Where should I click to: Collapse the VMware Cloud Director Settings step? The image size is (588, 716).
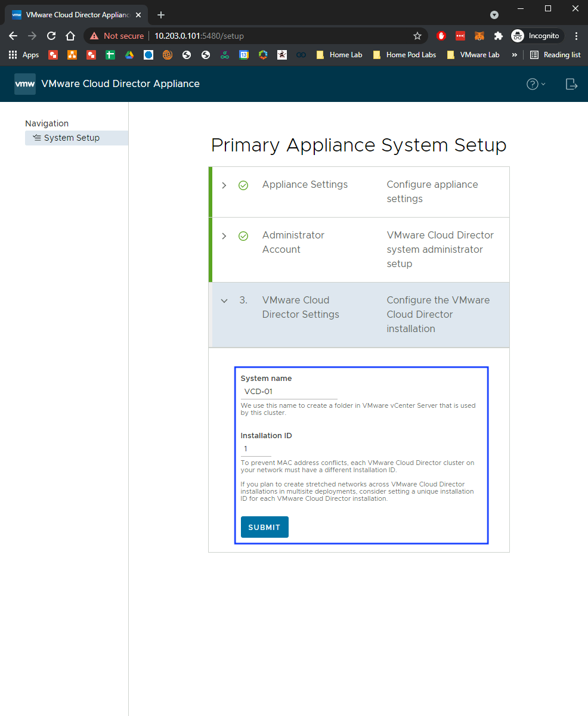[x=224, y=301]
